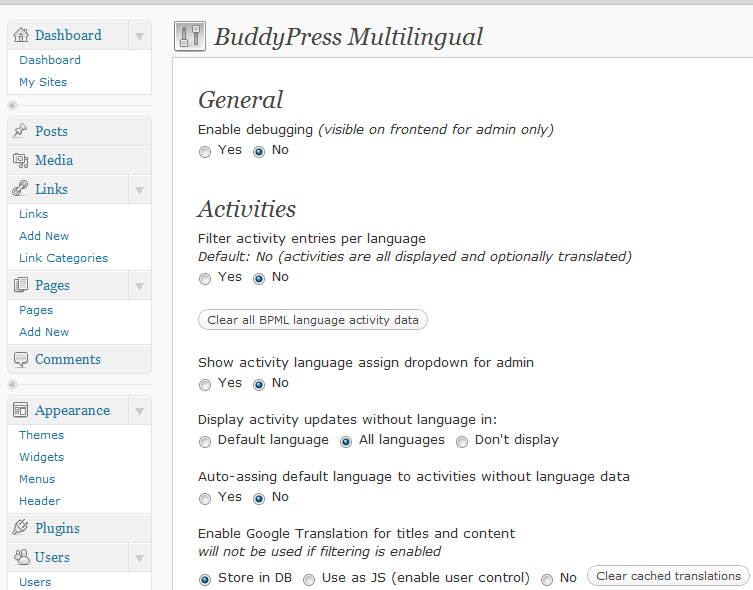Select No for Filter activity entries per language
753x590 pixels.
coord(259,278)
